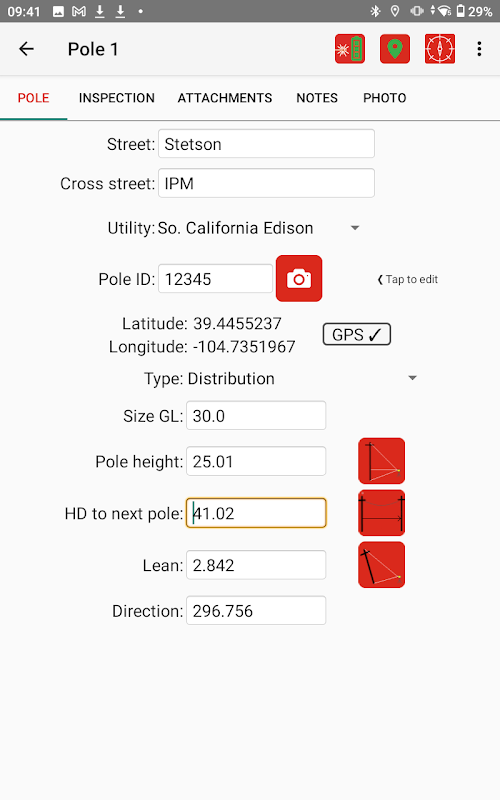The image size is (500, 800).
Task: Tap the 'Tap to edit' hint
Action: click(x=408, y=279)
